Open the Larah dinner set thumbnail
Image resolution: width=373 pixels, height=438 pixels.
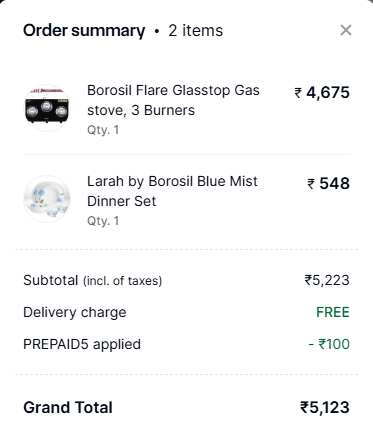click(47, 199)
